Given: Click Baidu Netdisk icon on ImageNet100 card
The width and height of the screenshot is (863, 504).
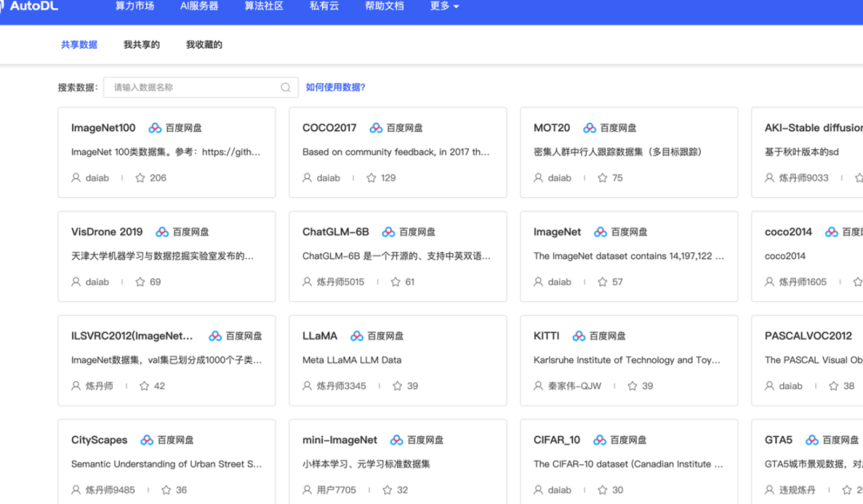Looking at the screenshot, I should click(155, 129).
